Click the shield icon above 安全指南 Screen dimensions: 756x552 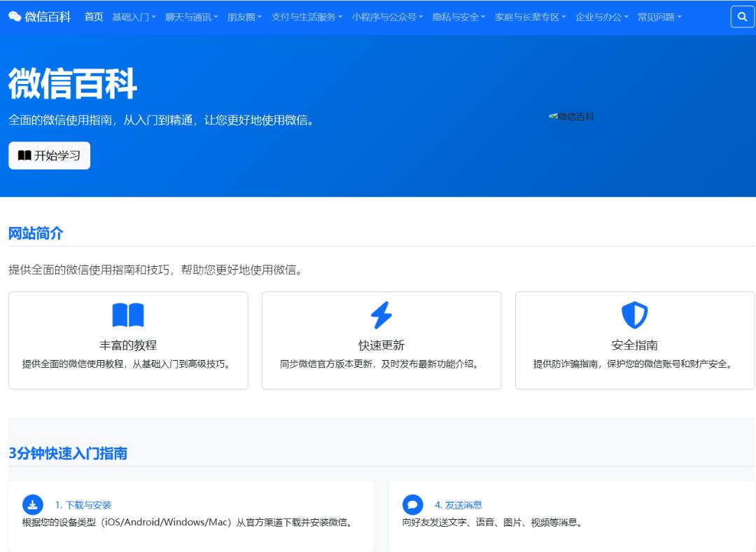pyautogui.click(x=635, y=315)
